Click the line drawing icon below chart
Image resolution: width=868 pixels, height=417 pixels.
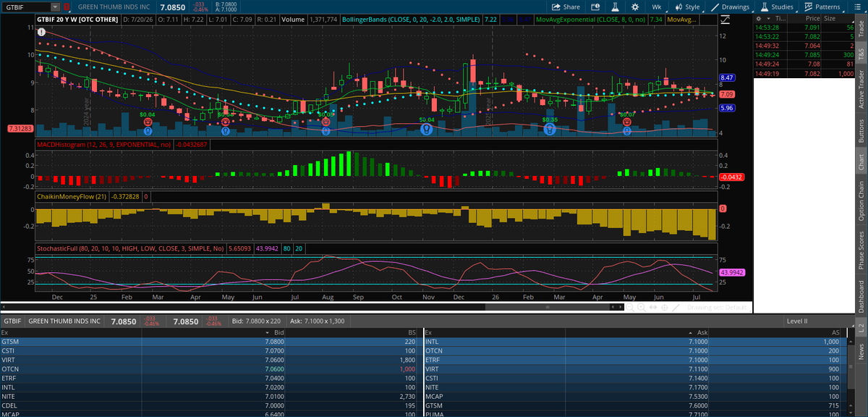click(677, 308)
